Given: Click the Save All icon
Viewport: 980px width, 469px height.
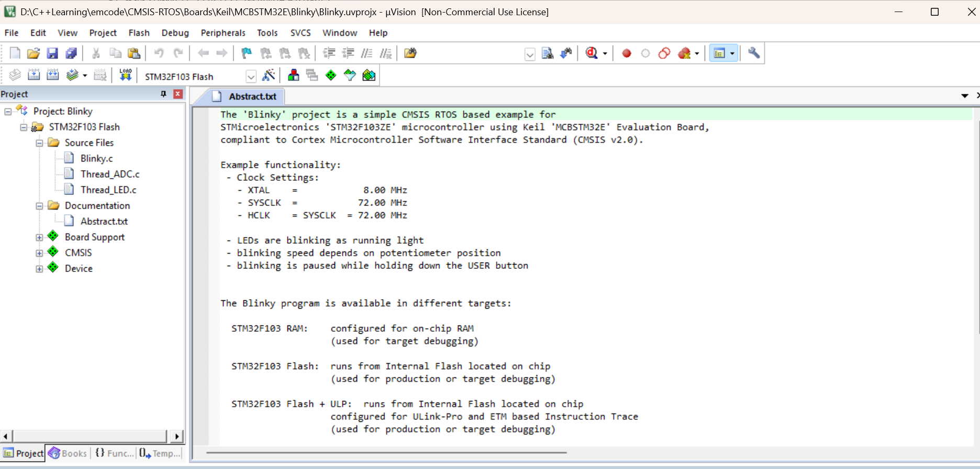Looking at the screenshot, I should (x=71, y=53).
